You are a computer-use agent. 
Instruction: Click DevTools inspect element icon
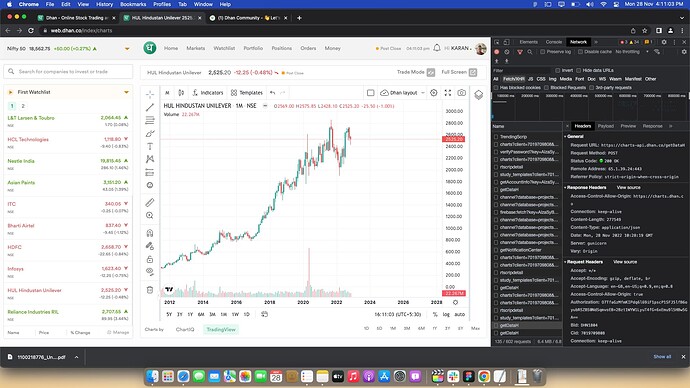(497, 42)
